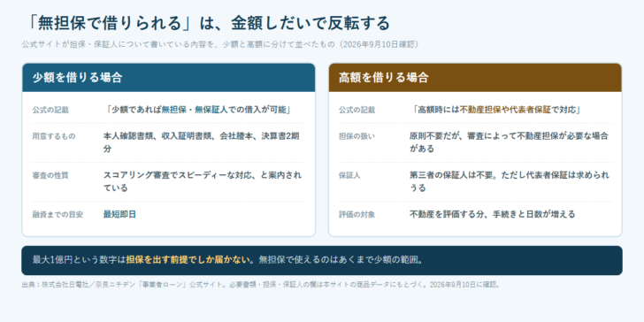Click the 融資までの目安 label
This screenshot has width=644, height=322.
click(x=57, y=214)
